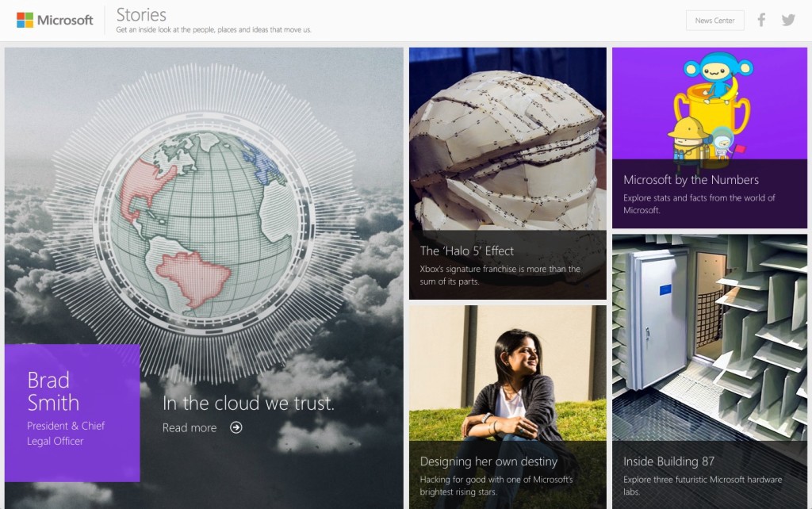812x509 pixels.
Task: Click the globe illustration image
Action: (x=204, y=224)
